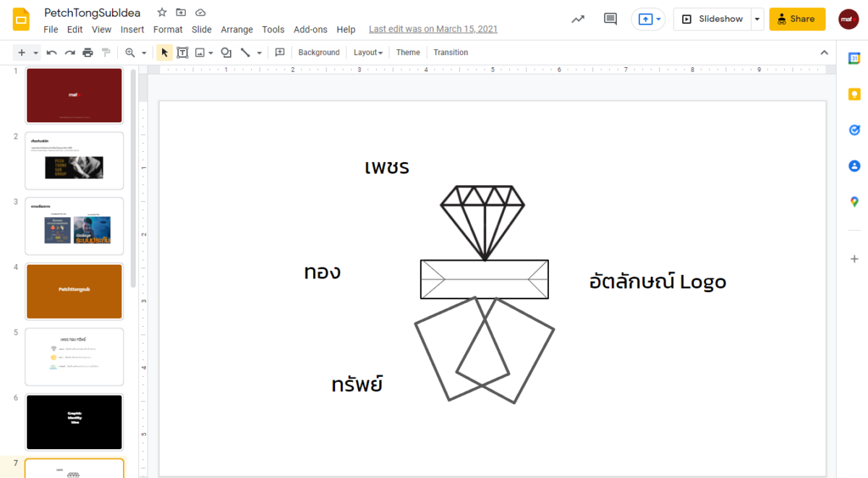Screen dimensions: 868x478
Task: Select the cursor Select tool
Action: coord(163,52)
